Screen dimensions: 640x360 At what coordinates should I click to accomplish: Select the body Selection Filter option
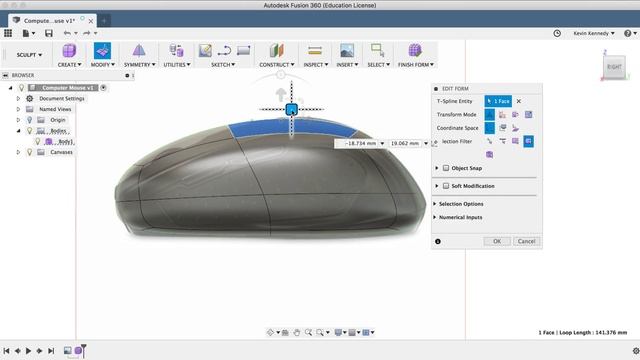coord(489,154)
